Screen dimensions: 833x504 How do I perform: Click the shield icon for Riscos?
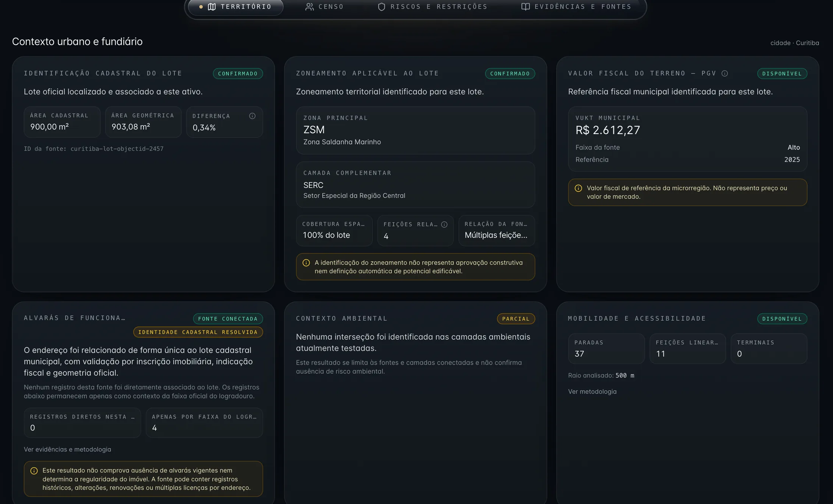(x=381, y=7)
